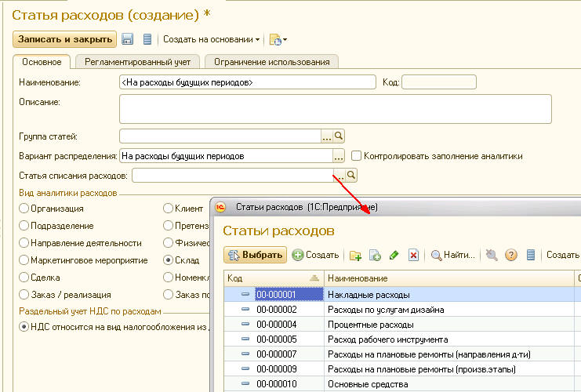Image resolution: width=581 pixels, height=392 pixels.
Task: Click the Код input field
Action: pos(439,82)
